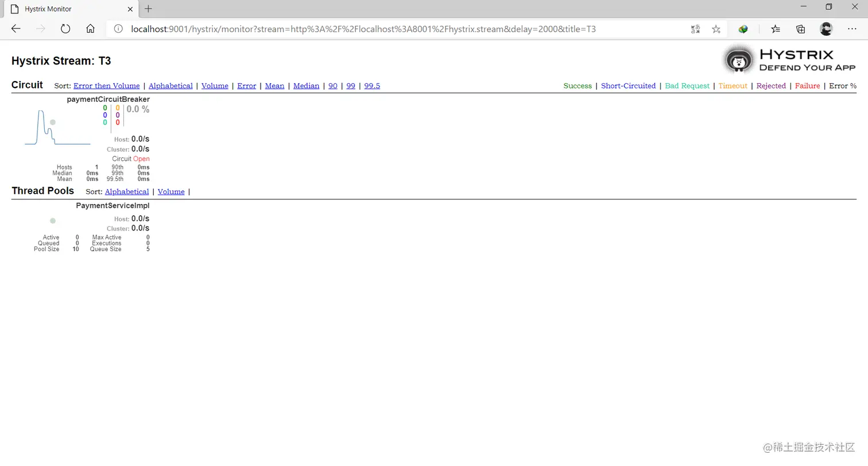Screen dimensions: 868x466
Task: Click the Pool Size value 10
Action: click(x=76, y=249)
